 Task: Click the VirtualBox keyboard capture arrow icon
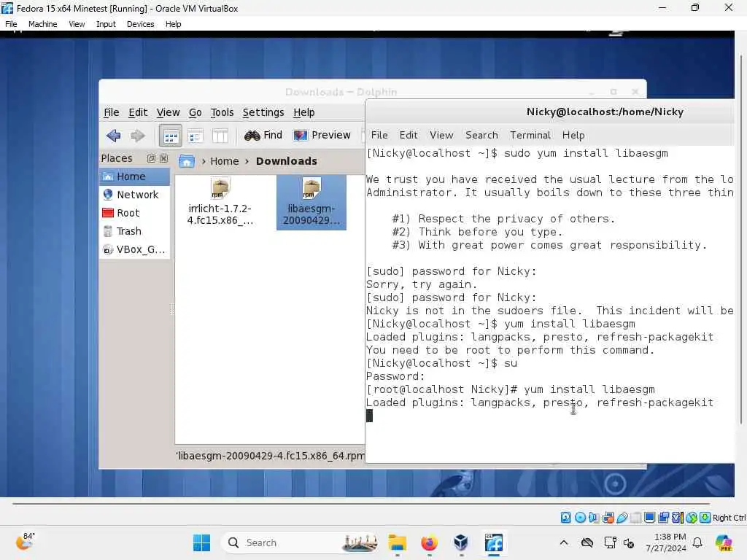705,518
